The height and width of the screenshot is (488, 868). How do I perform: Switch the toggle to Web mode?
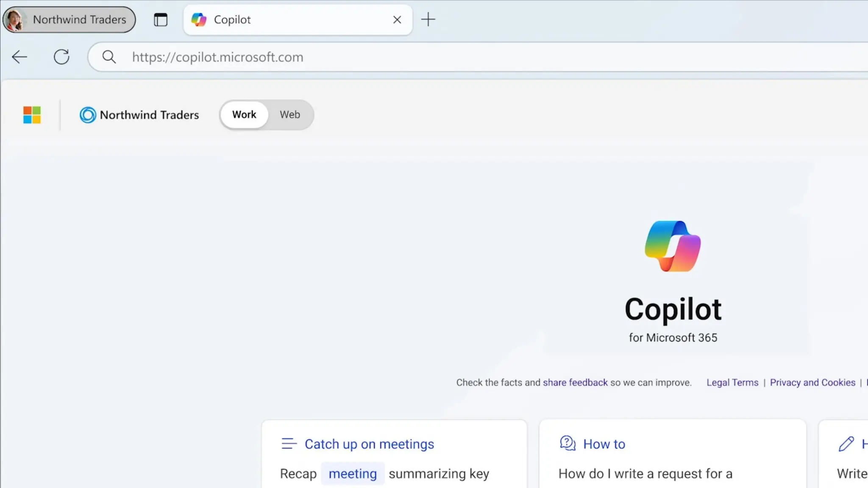(290, 115)
